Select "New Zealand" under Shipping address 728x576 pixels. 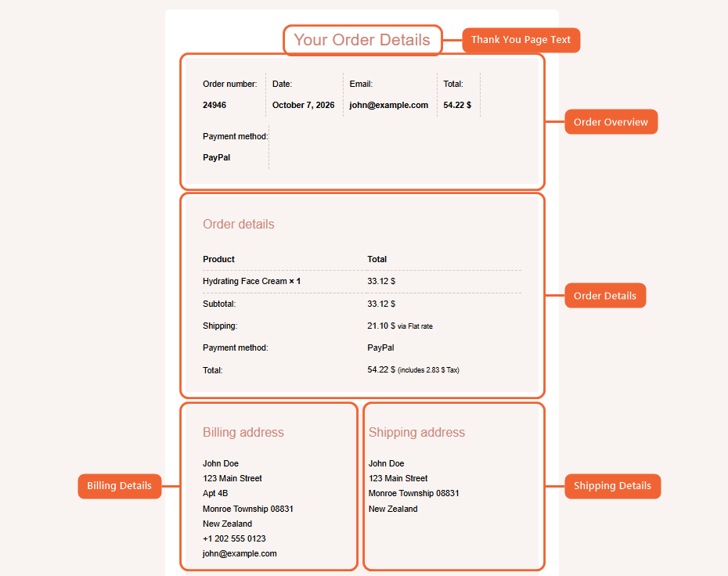(393, 509)
